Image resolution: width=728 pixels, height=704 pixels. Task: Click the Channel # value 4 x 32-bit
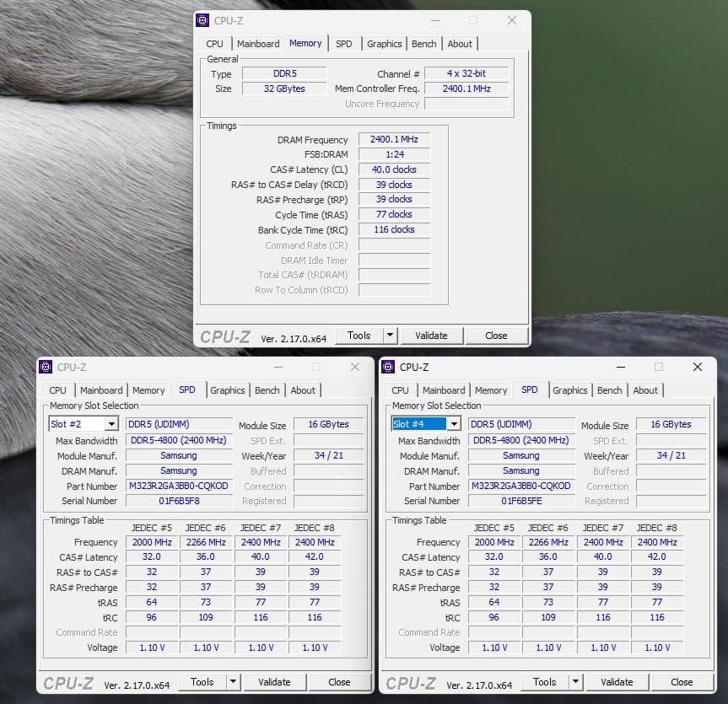point(466,74)
